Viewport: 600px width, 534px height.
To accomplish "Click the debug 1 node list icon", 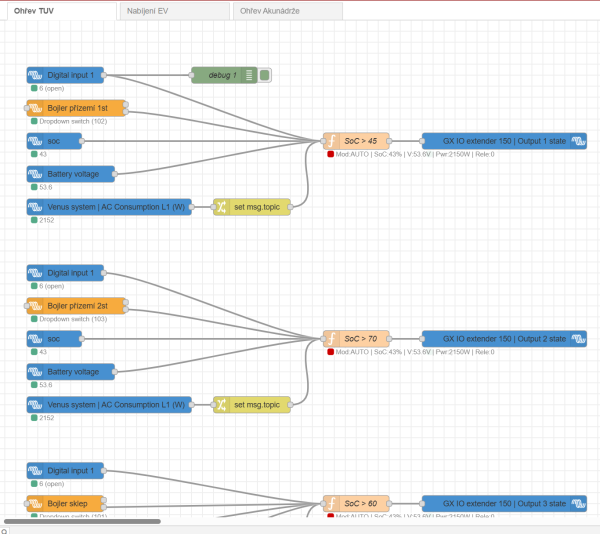I will 249,75.
